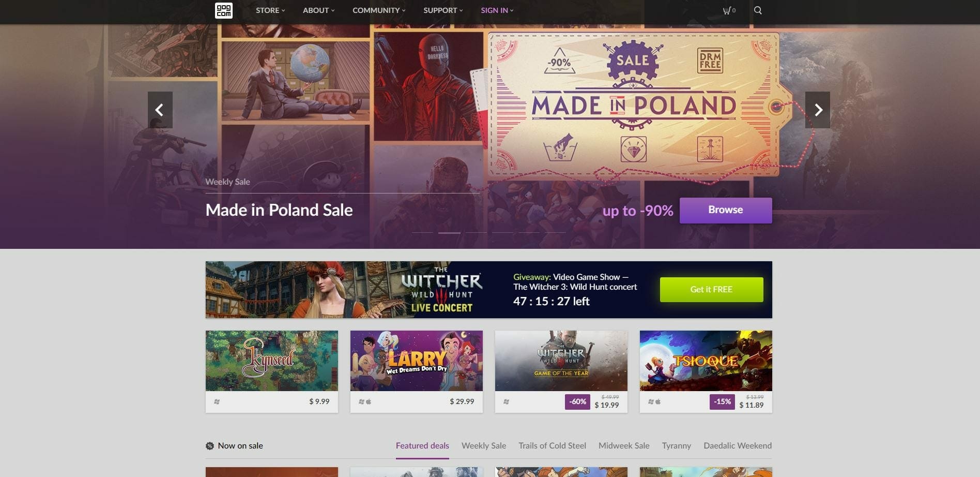The width and height of the screenshot is (980, 477).
Task: Open the SIGN IN dropdown
Action: pos(497,10)
